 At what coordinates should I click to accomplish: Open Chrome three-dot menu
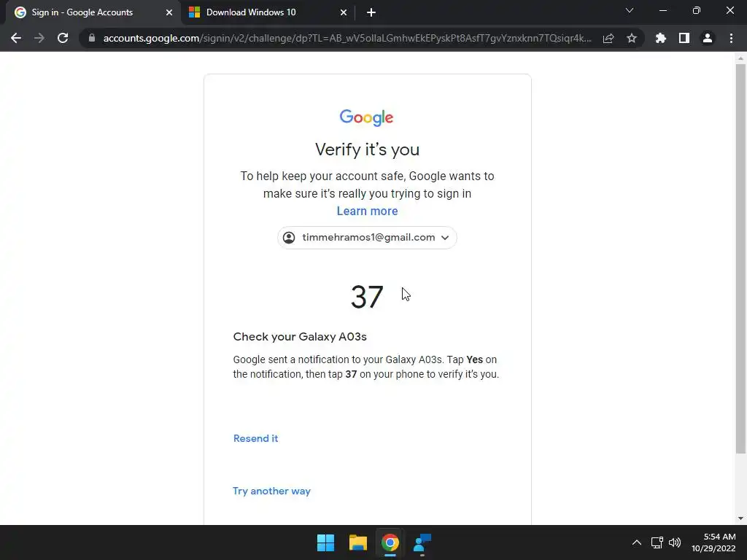[x=731, y=38]
